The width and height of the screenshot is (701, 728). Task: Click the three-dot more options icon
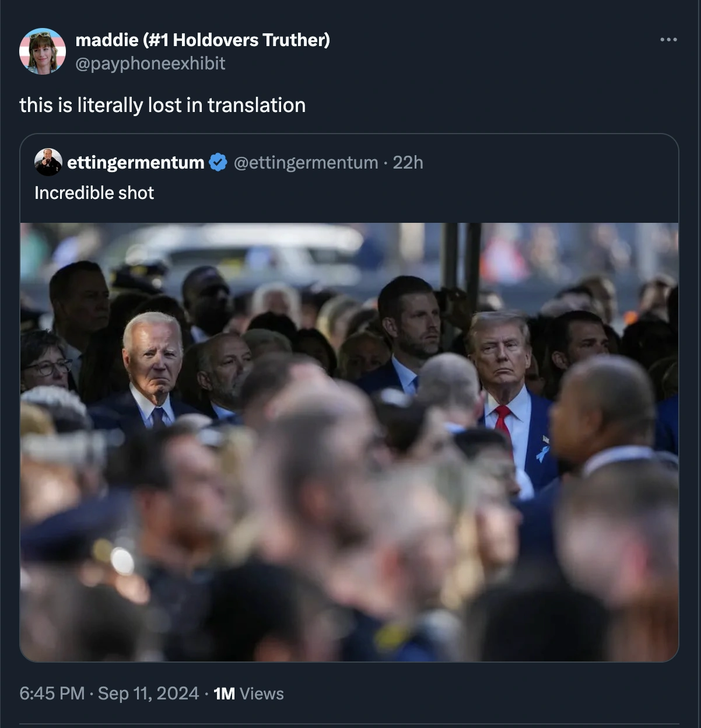click(x=668, y=40)
